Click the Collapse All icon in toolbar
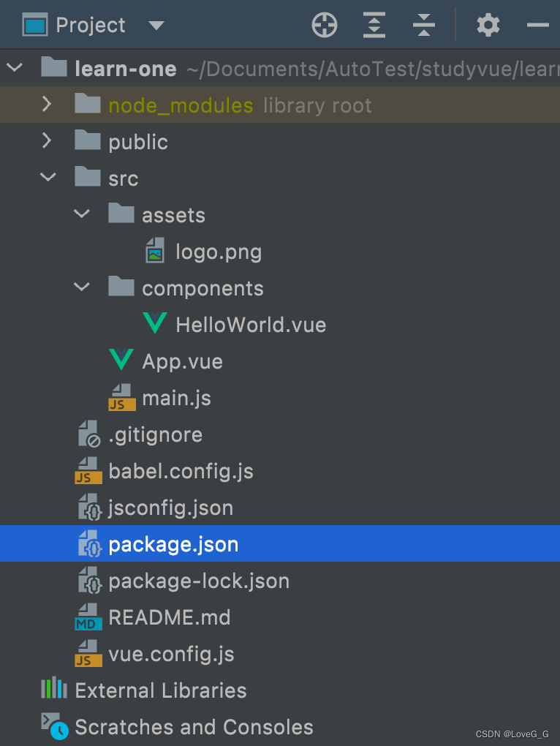This screenshot has width=560, height=746. pyautogui.click(x=424, y=24)
